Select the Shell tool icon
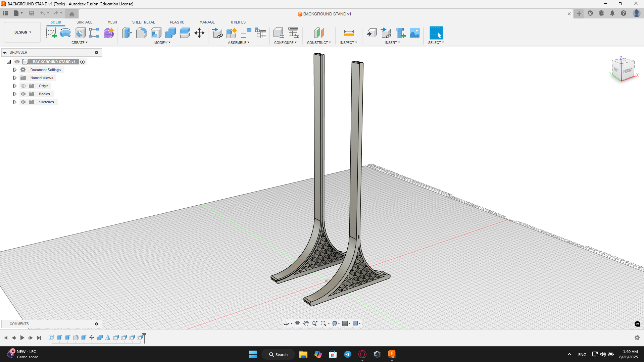The width and height of the screenshot is (644, 362). pos(156,33)
